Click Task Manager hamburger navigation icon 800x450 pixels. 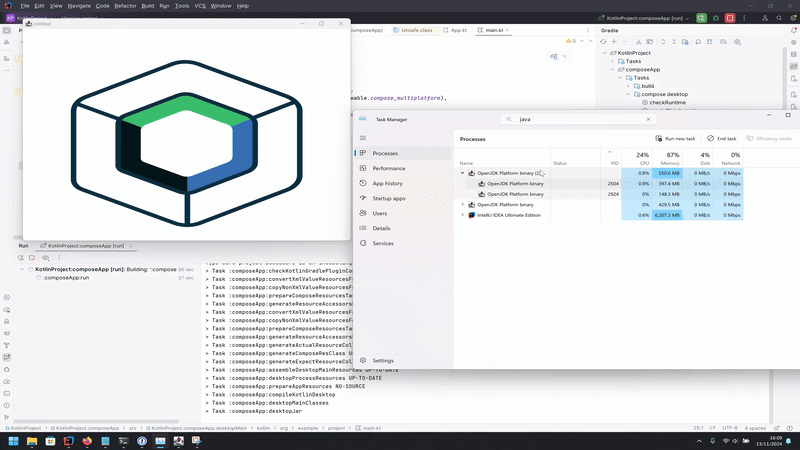363,138
